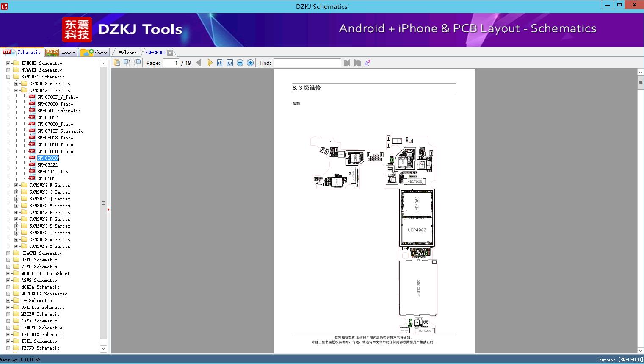Screen dimensions: 644x364
Task: Tree panel scroll up arrow
Action: pos(103,64)
